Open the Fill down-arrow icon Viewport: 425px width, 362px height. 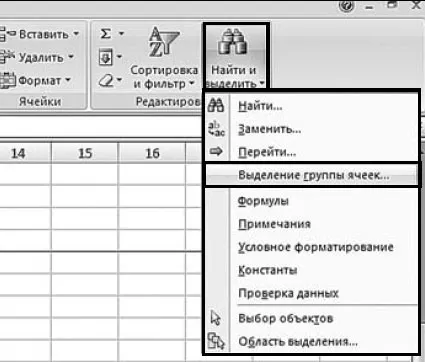[106, 58]
